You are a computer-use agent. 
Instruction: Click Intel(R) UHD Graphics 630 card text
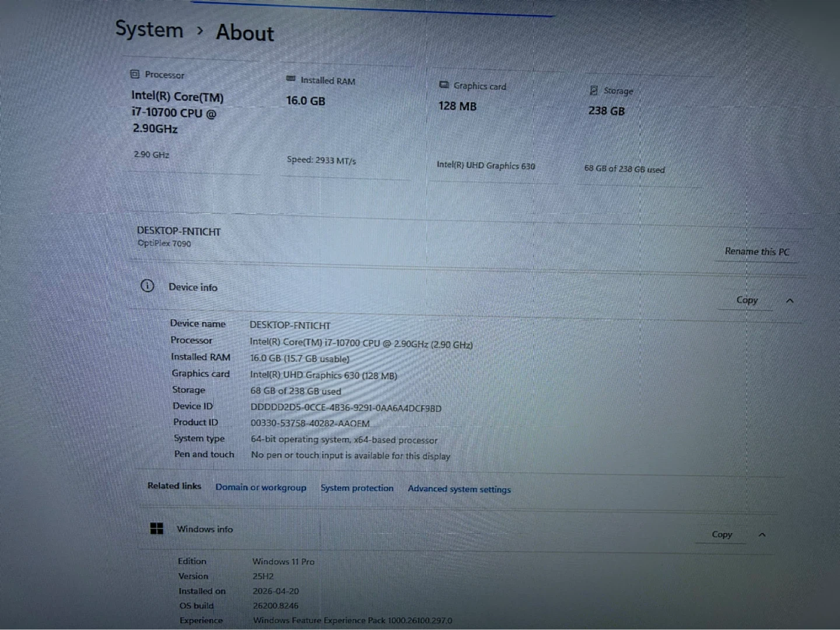coord(486,166)
